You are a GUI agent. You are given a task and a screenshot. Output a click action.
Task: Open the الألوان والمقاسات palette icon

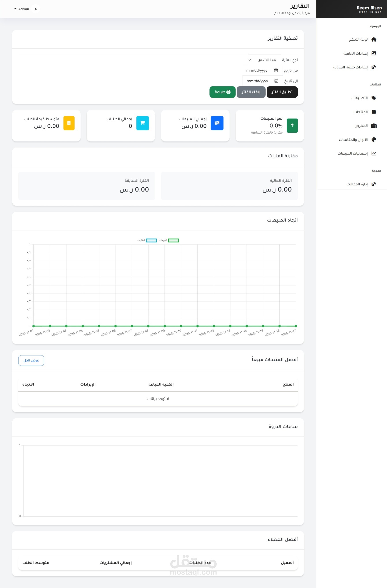point(374,140)
